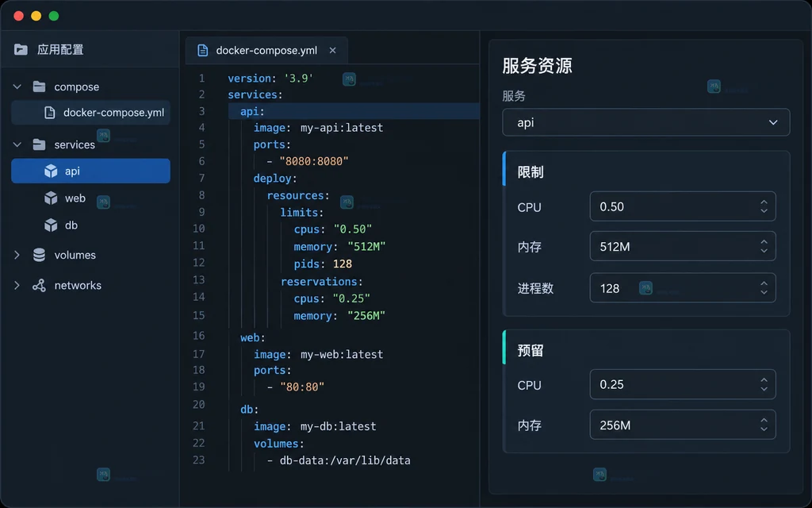The height and width of the screenshot is (508, 812).
Task: Click the green maximize window button
Action: click(54, 16)
